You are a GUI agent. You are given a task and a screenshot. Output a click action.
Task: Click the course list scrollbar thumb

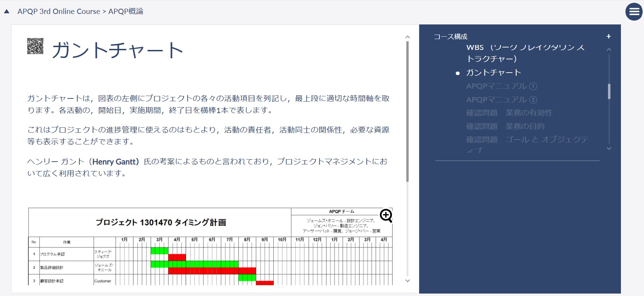(x=609, y=91)
